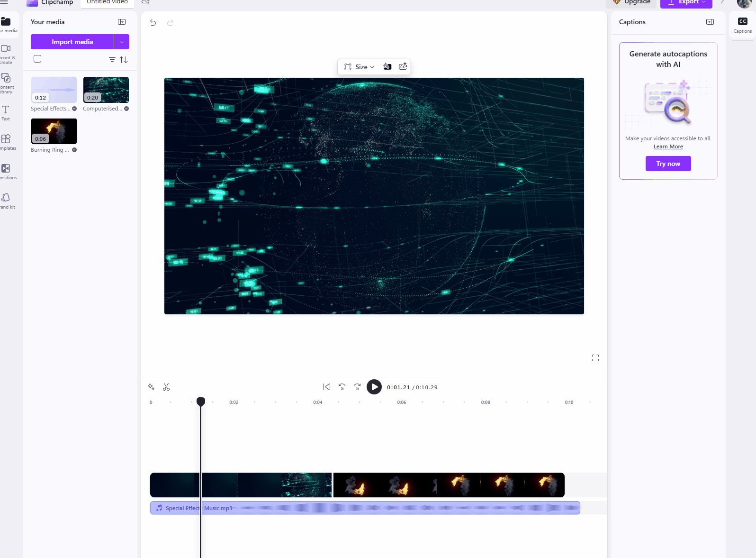Click the 0:08 timeline ruler mark
The width and height of the screenshot is (756, 558).
[486, 402]
